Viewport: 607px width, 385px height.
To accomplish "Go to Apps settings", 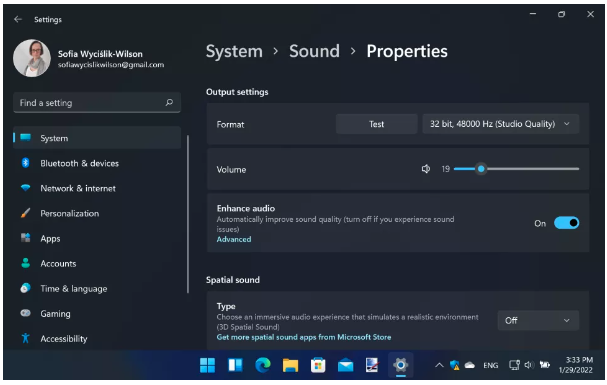I will pyautogui.click(x=97, y=238).
